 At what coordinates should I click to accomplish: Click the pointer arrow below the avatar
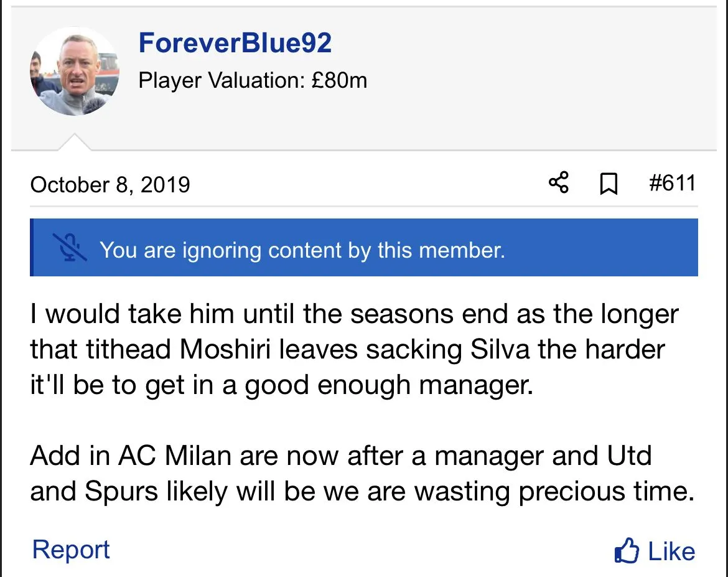(74, 143)
